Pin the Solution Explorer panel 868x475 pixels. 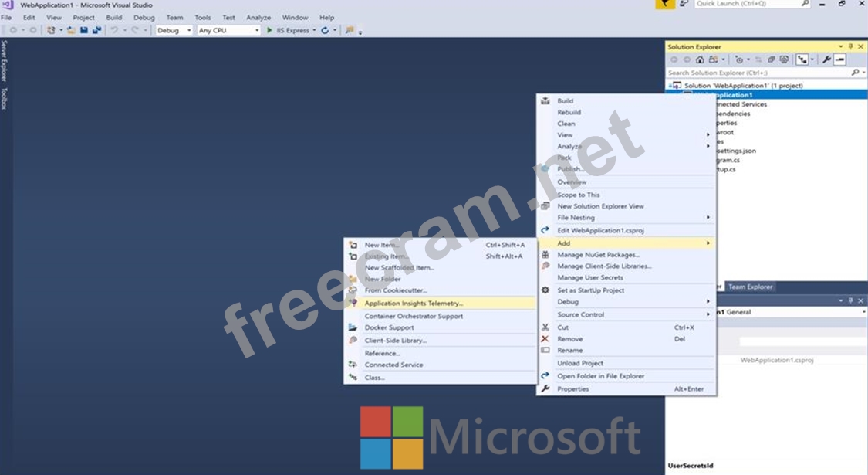point(851,46)
